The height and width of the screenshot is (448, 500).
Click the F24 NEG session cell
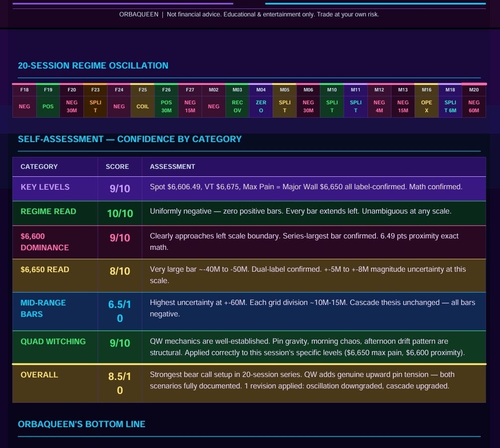(x=119, y=100)
